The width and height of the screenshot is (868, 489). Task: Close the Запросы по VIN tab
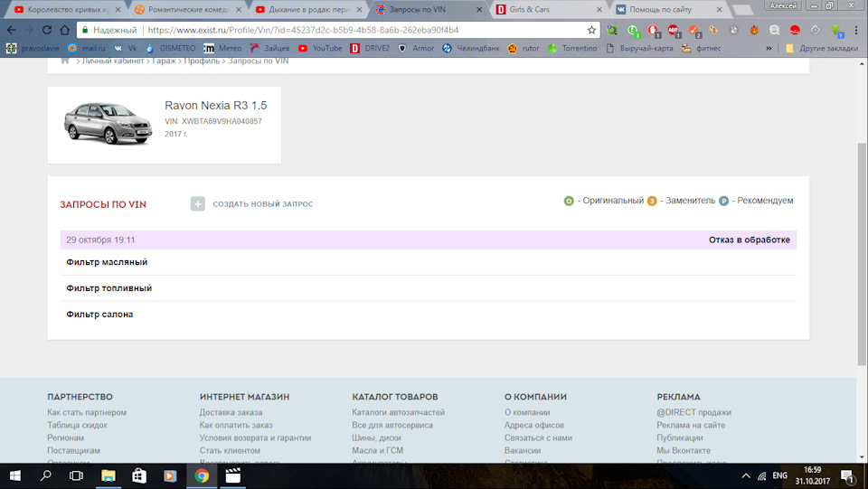(479, 9)
